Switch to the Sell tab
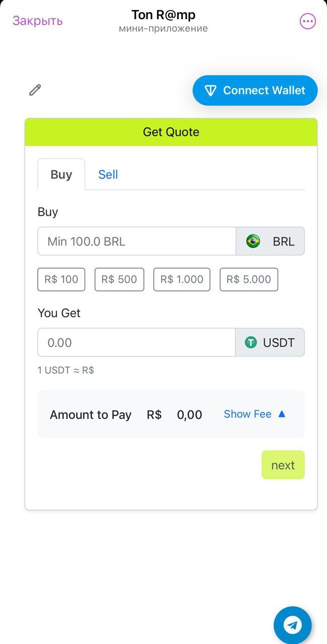The width and height of the screenshot is (327, 644). (x=108, y=174)
